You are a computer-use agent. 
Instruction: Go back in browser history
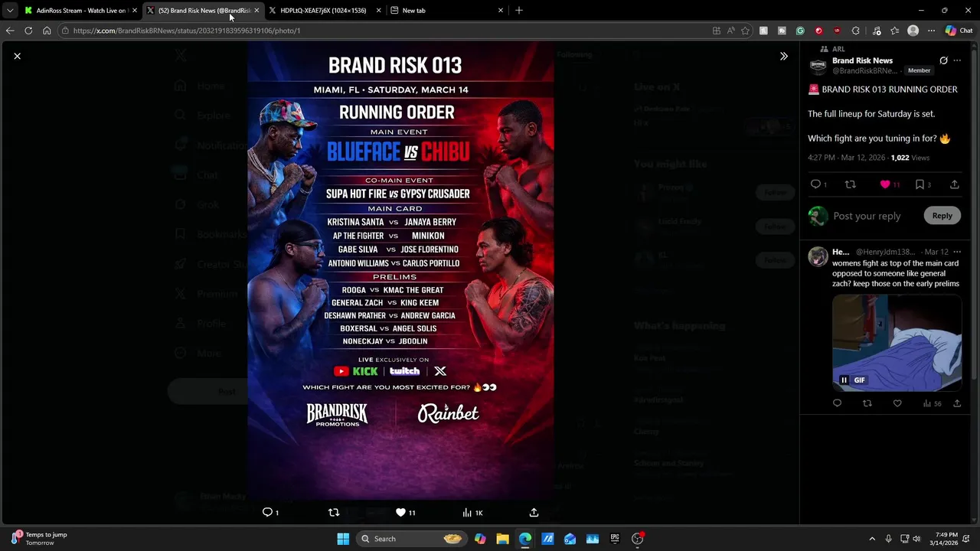click(x=10, y=31)
